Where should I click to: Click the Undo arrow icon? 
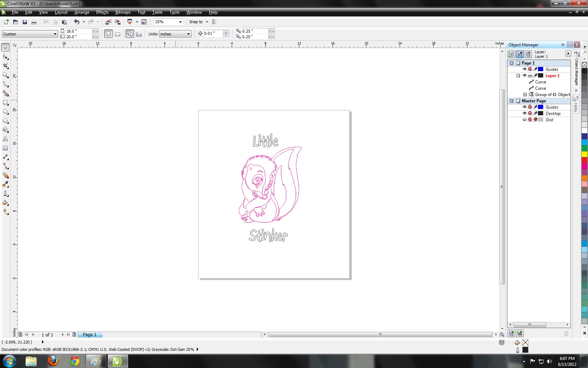(x=77, y=22)
